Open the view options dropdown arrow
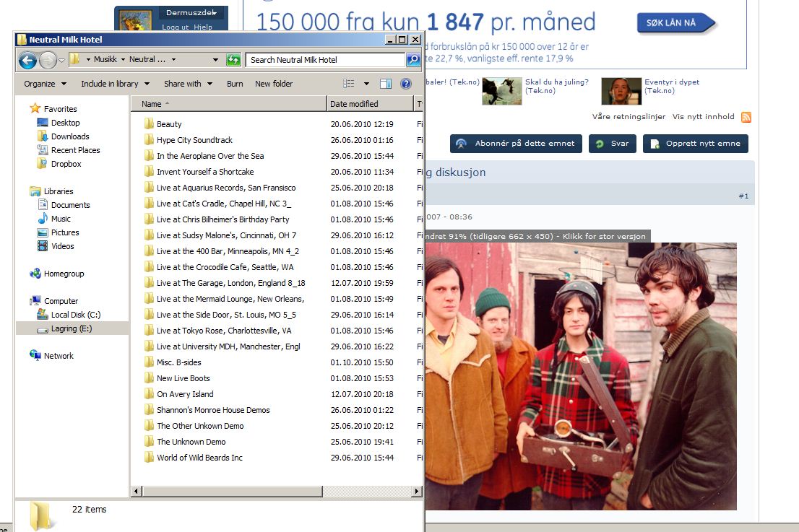The width and height of the screenshot is (799, 532). pos(366,84)
